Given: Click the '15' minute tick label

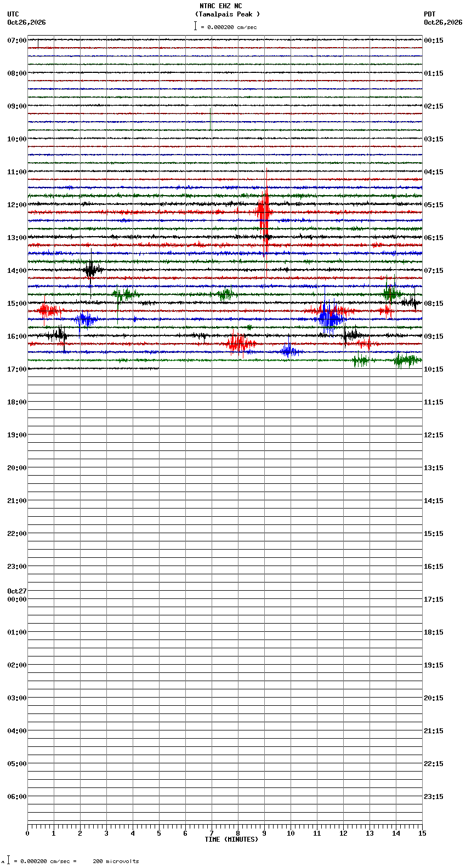Looking at the screenshot, I should point(422,833).
